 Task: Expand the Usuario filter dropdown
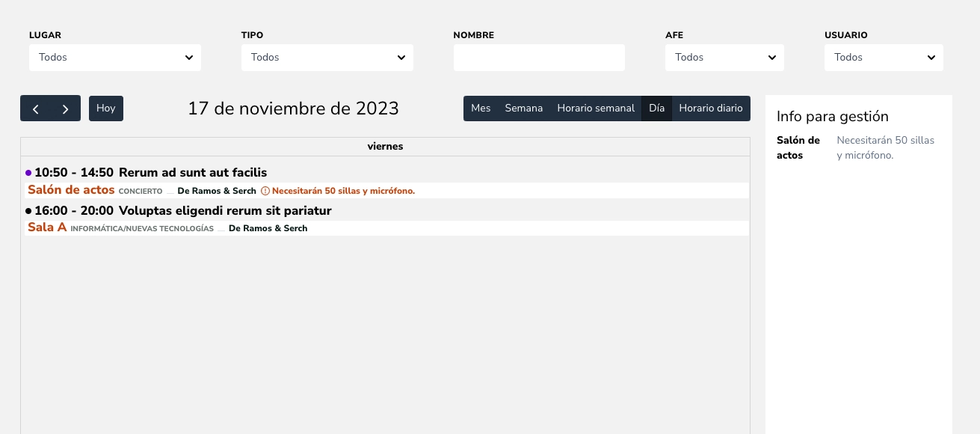(883, 58)
